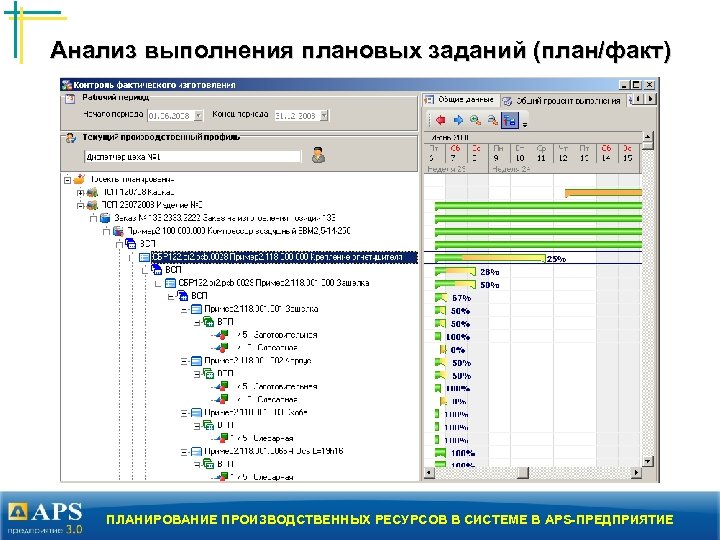Click the 25% progress bar in the Gantt chart
The width and height of the screenshot is (720, 540).
coord(490,259)
